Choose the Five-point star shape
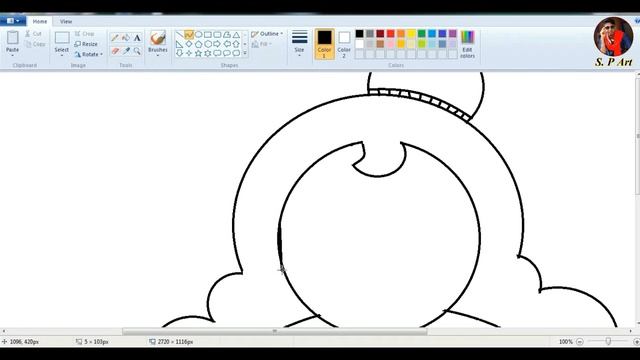The image size is (640, 360). click(198, 53)
